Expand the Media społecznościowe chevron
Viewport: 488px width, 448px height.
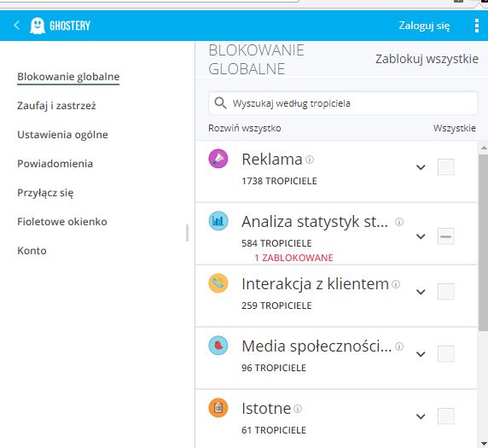click(x=421, y=354)
